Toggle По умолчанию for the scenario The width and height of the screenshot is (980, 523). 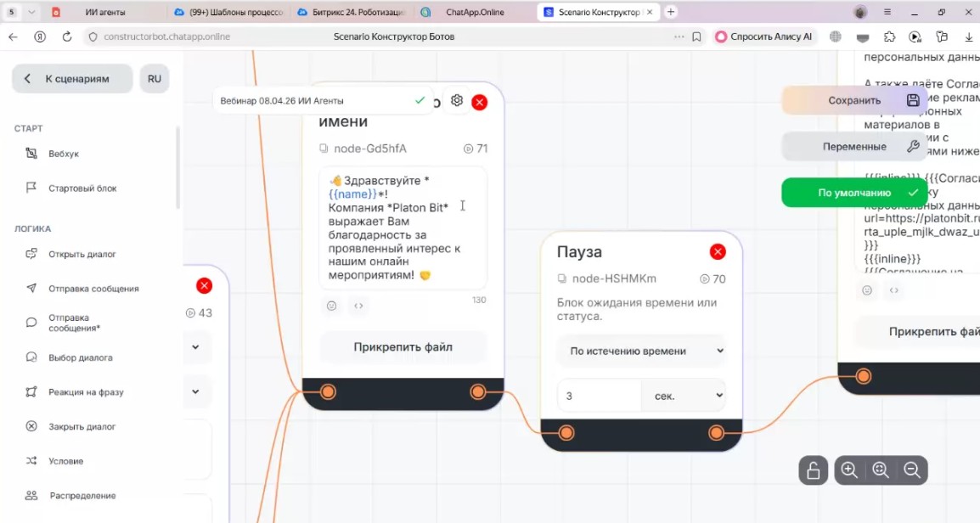[852, 192]
